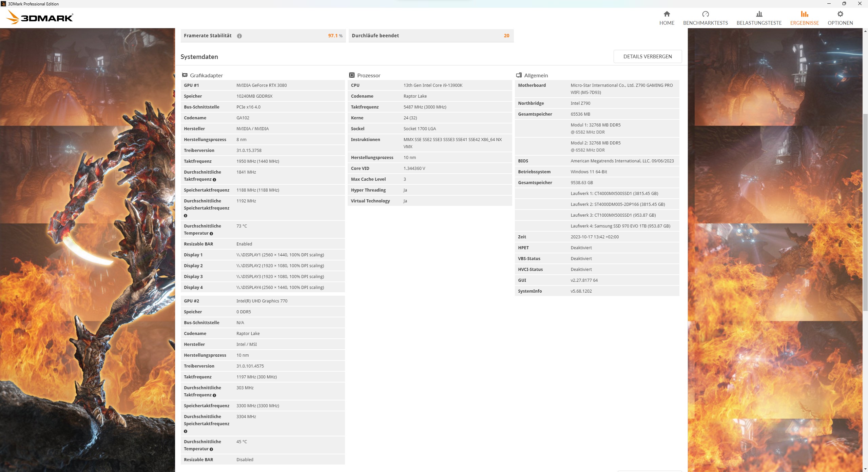
Task: Click info icon below GPU #1 Durchschnittliche Speichertaktfrequenz
Action: coord(186,216)
